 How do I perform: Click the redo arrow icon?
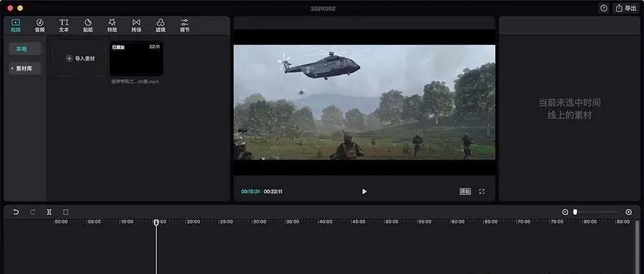(32, 212)
